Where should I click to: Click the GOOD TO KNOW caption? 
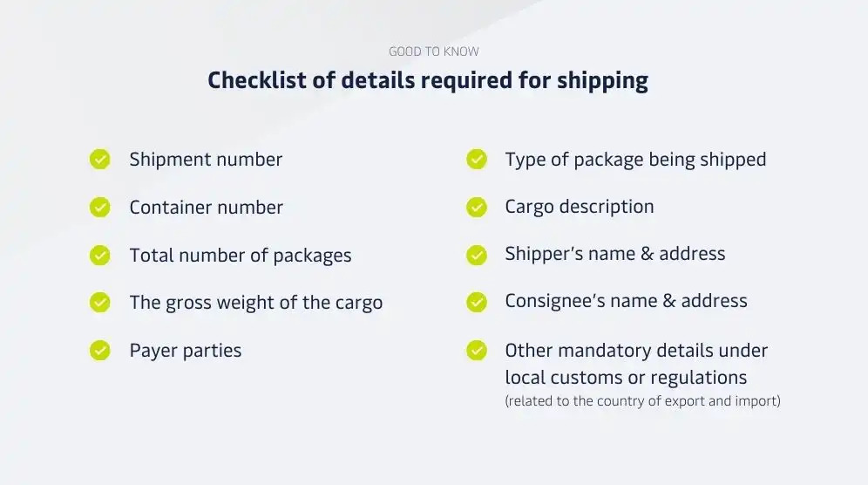pos(434,51)
